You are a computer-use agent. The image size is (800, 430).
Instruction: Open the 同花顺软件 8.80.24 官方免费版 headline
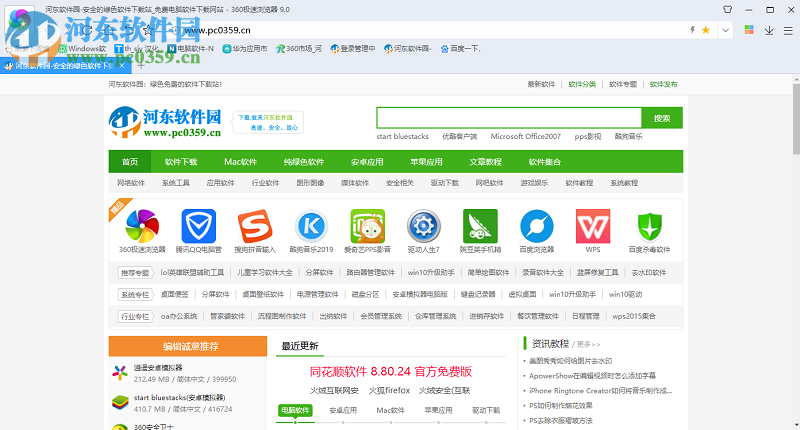[391, 371]
